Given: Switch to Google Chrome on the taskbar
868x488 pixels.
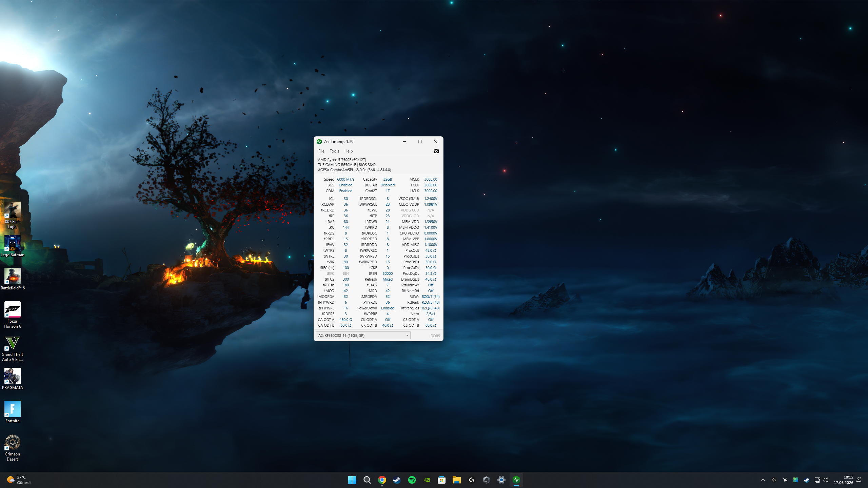Looking at the screenshot, I should click(x=382, y=480).
